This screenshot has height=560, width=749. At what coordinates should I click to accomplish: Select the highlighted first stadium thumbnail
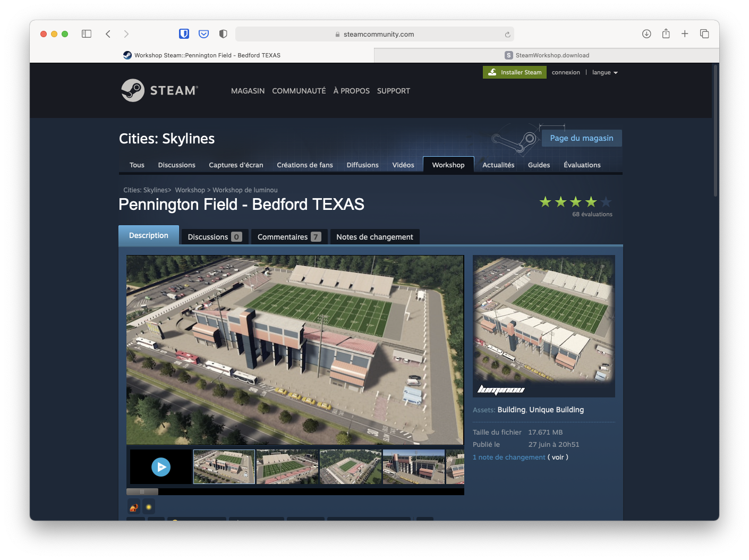pos(224,467)
